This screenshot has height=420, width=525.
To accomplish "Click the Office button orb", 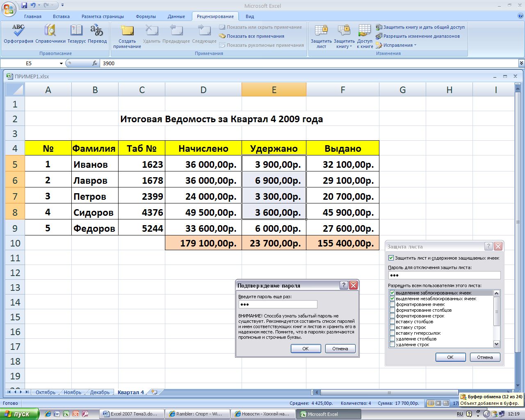I will pos(9,8).
